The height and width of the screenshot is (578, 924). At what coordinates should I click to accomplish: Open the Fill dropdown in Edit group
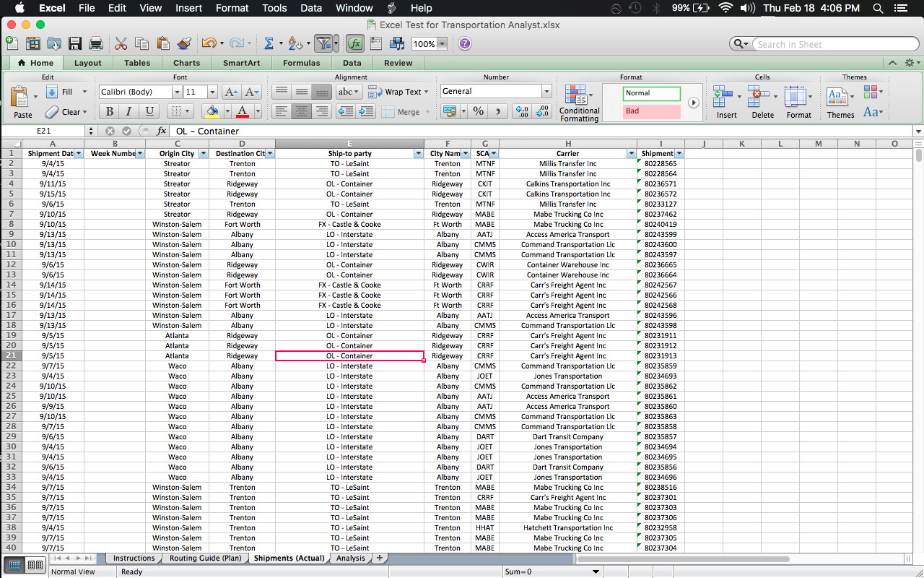[x=84, y=92]
